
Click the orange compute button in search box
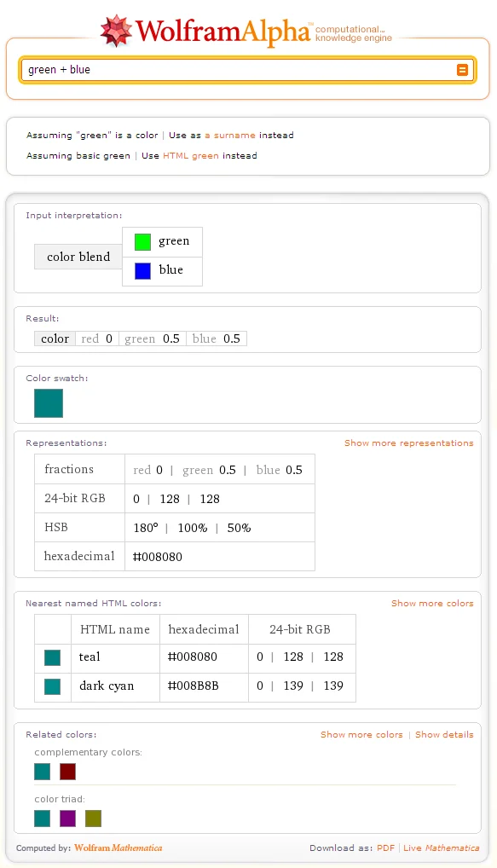tap(462, 70)
